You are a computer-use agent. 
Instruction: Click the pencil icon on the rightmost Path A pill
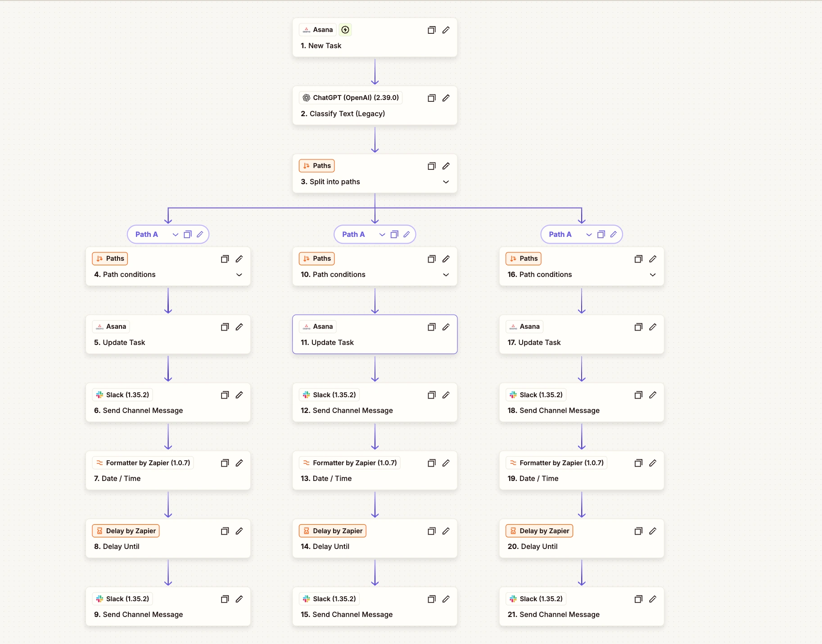coord(613,235)
